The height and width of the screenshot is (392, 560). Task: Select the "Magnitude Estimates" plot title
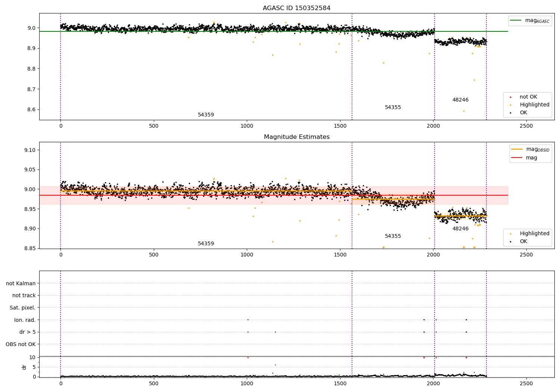click(296, 137)
